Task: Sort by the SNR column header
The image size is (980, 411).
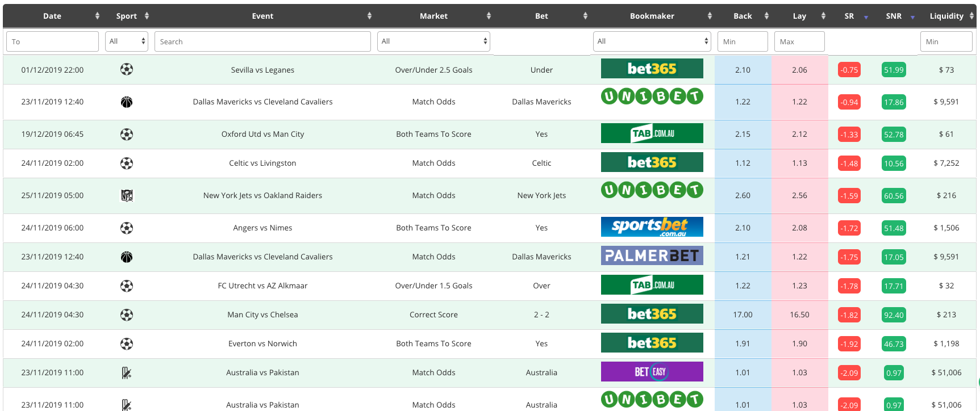Action: point(894,16)
